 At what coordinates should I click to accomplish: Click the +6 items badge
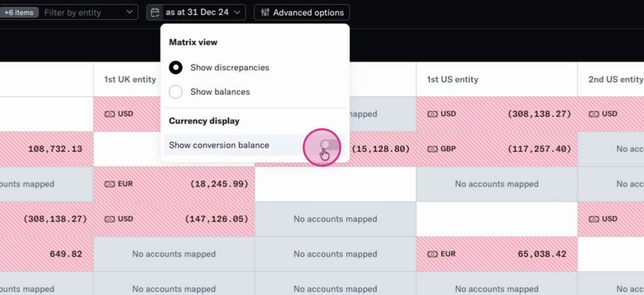19,12
